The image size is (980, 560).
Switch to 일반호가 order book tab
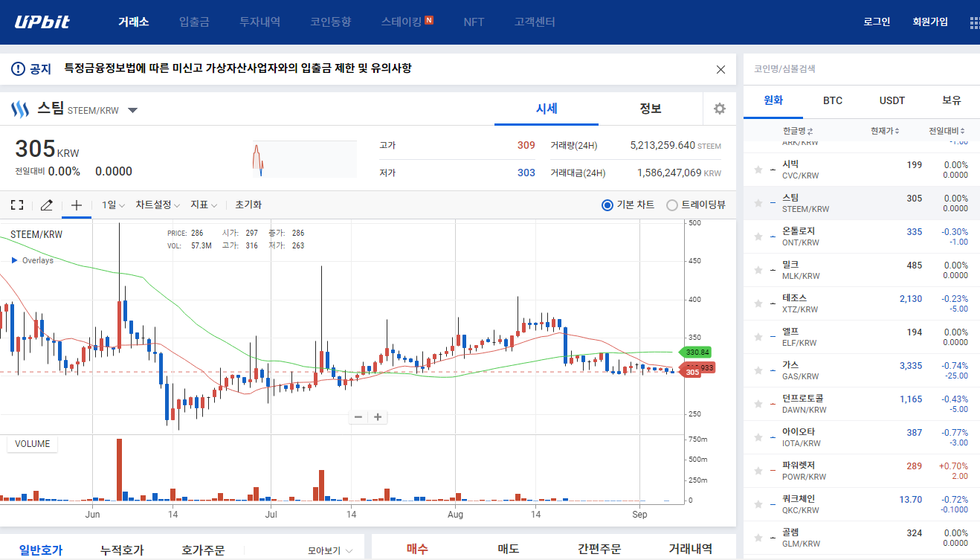(x=41, y=550)
